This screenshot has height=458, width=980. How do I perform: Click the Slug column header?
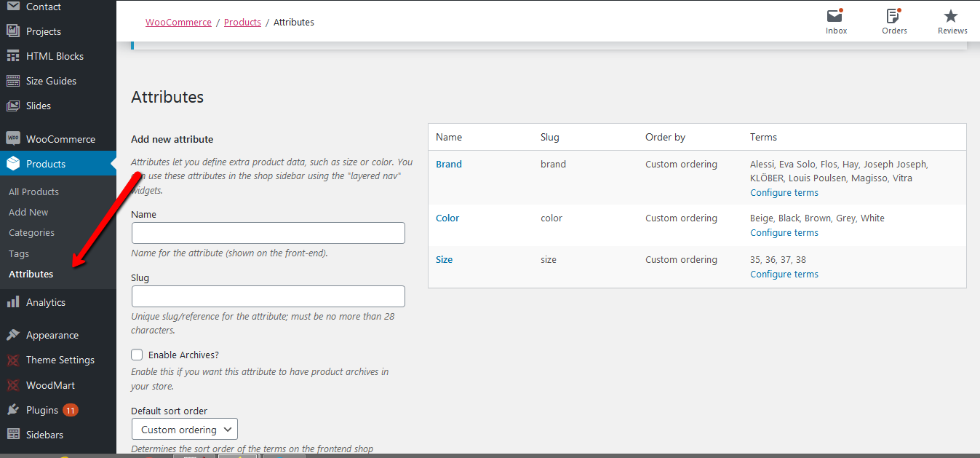550,137
